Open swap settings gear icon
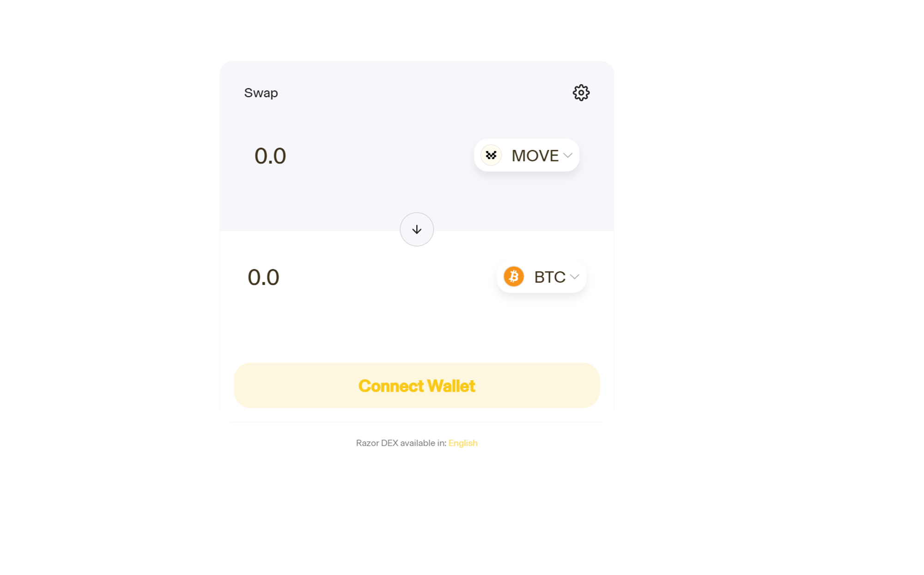The height and width of the screenshot is (575, 924). (x=581, y=93)
